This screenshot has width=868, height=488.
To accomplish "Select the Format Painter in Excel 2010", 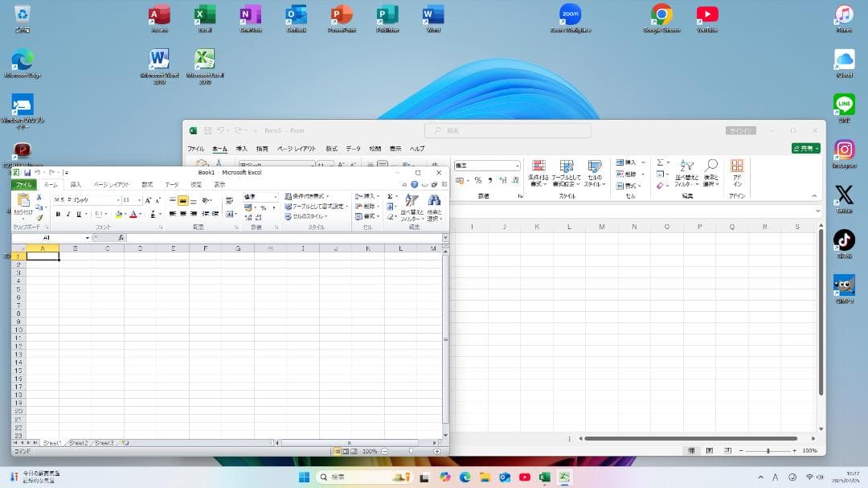I will pos(39,218).
